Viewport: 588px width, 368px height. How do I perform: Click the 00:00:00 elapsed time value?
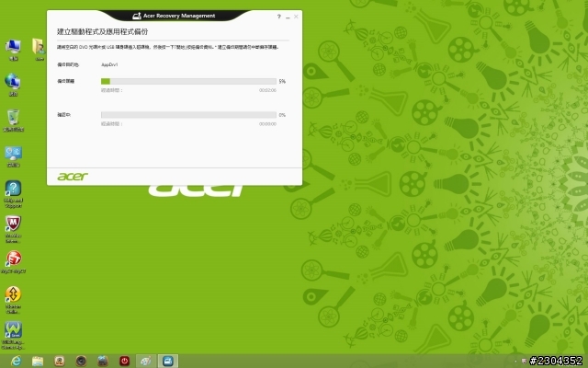[x=267, y=124]
